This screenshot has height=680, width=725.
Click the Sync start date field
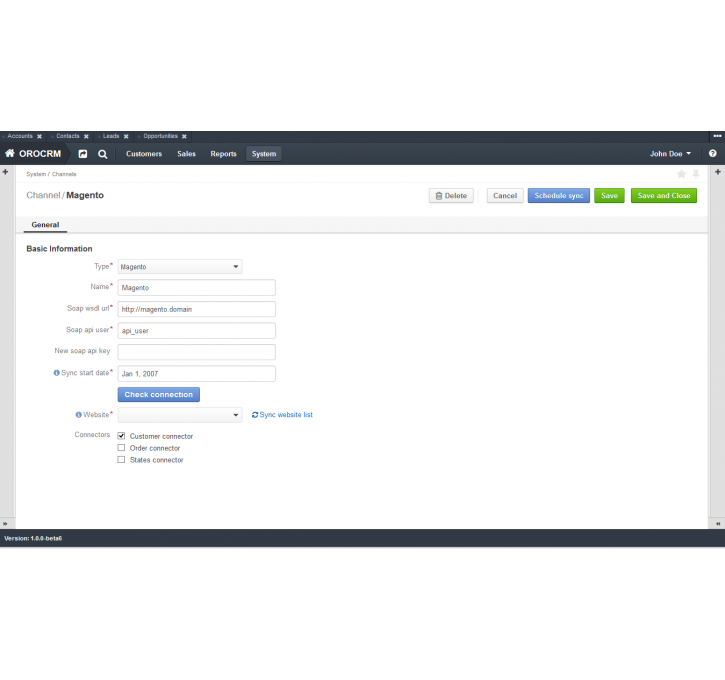tap(197, 374)
